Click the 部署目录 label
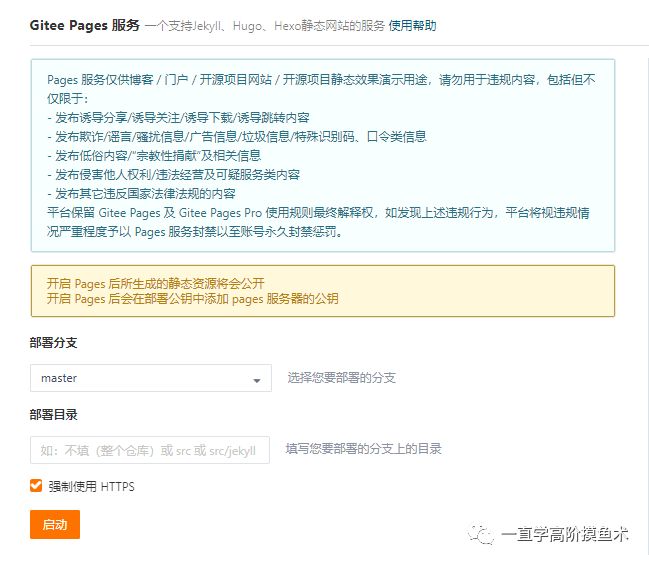Screen dimensions: 649x563 pyautogui.click(x=53, y=414)
